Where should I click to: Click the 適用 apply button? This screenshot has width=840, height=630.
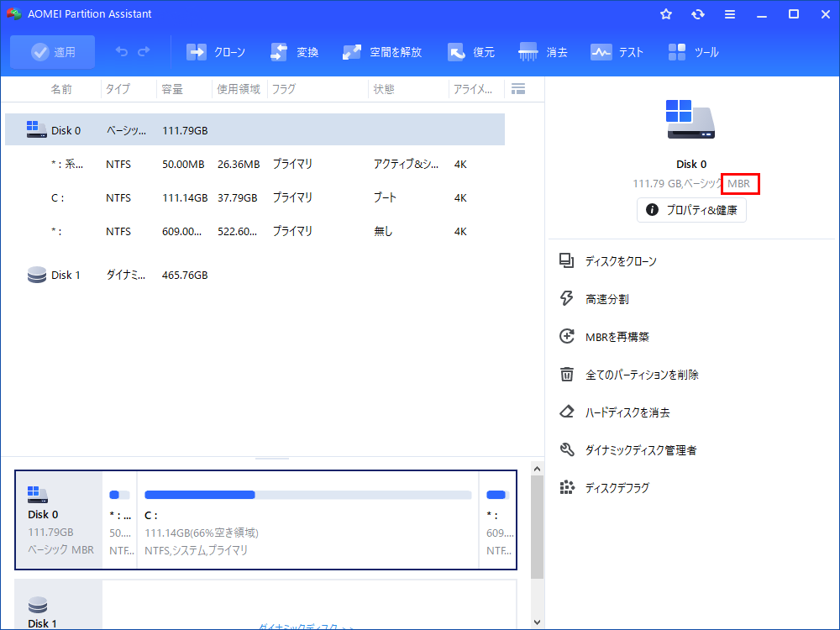pos(52,52)
